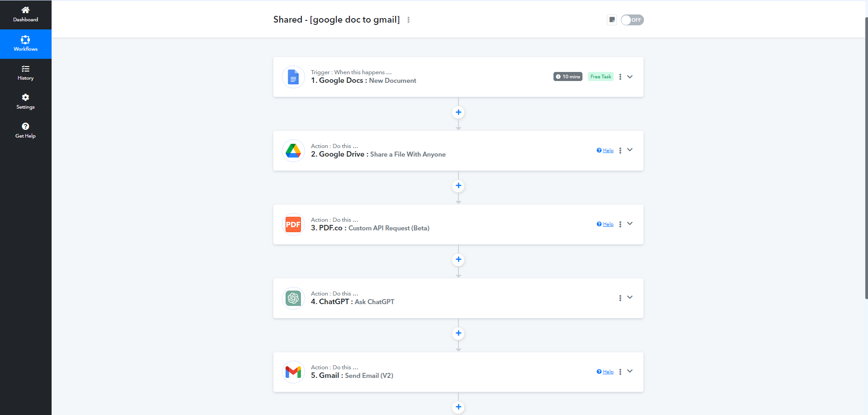Click '5. Gmail : Send Email (V2)' text
Image resolution: width=868 pixels, height=415 pixels.
[352, 376]
